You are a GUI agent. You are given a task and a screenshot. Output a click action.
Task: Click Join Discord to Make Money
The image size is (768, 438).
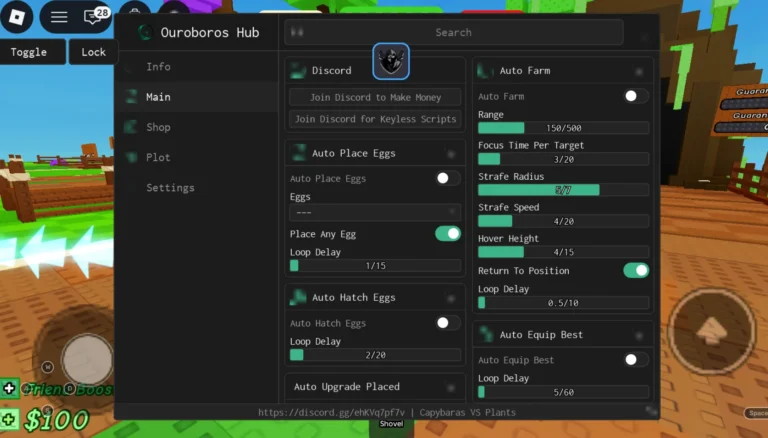point(375,97)
